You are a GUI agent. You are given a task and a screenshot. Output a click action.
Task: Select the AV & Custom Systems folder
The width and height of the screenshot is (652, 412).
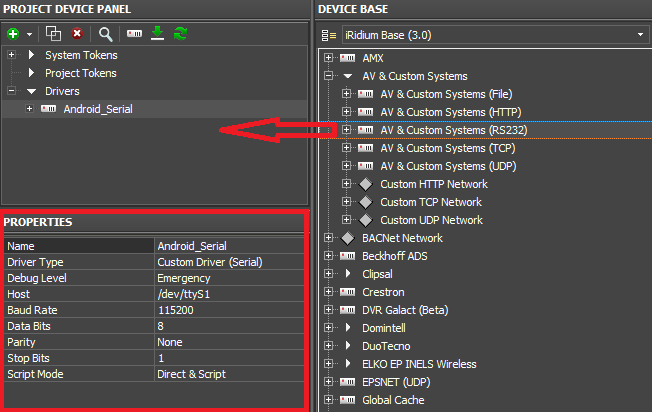(415, 76)
